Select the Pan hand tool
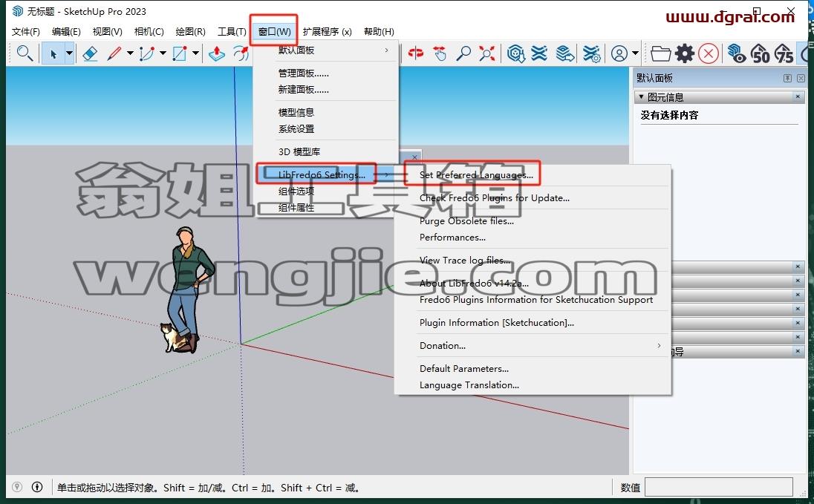Image resolution: width=814 pixels, height=504 pixels. tap(439, 53)
